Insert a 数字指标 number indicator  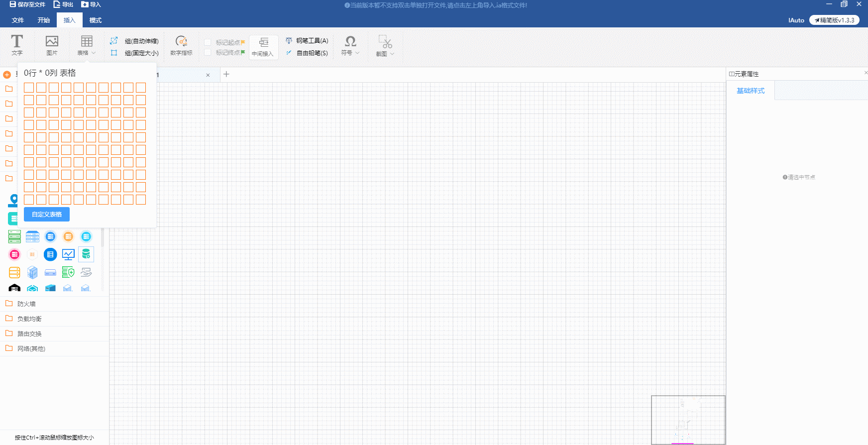tap(181, 45)
